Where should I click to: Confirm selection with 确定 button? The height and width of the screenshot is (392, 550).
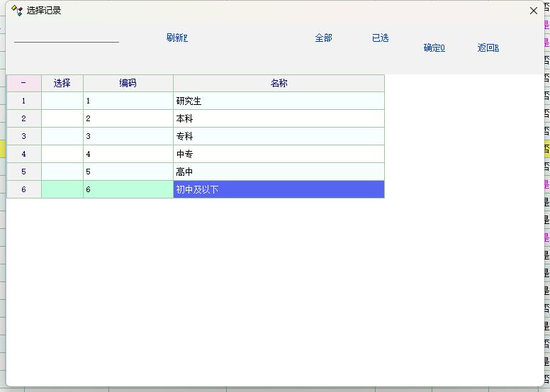pyautogui.click(x=434, y=48)
